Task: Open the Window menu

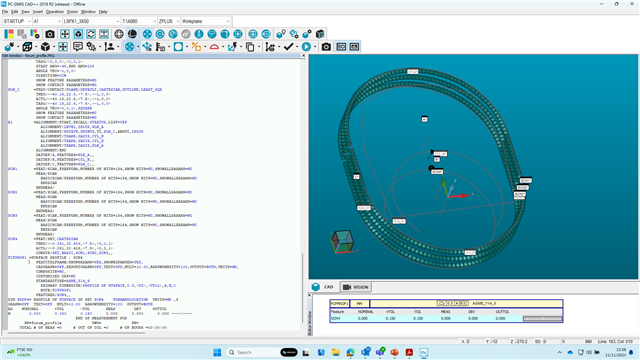Action: [x=88, y=12]
